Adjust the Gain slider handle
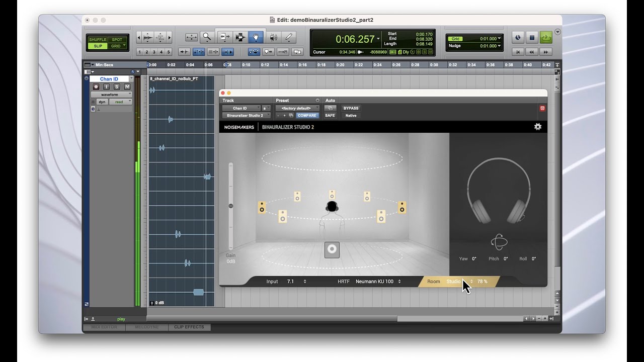644x362 pixels. (231, 206)
